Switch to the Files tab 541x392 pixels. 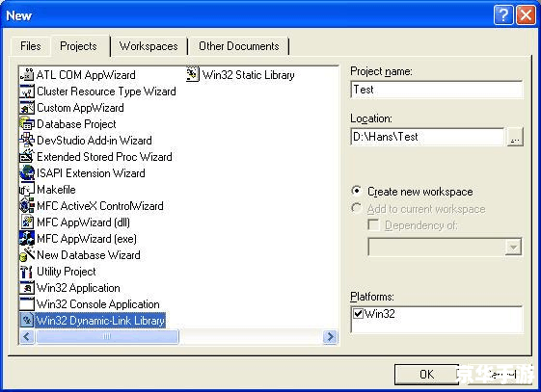point(31,46)
